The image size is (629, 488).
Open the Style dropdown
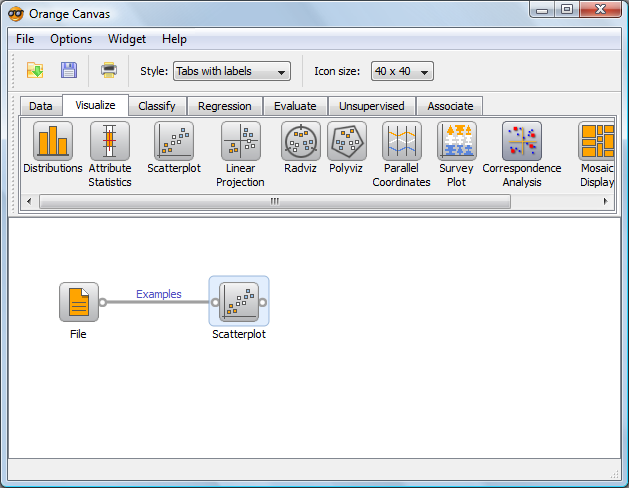pyautogui.click(x=232, y=71)
